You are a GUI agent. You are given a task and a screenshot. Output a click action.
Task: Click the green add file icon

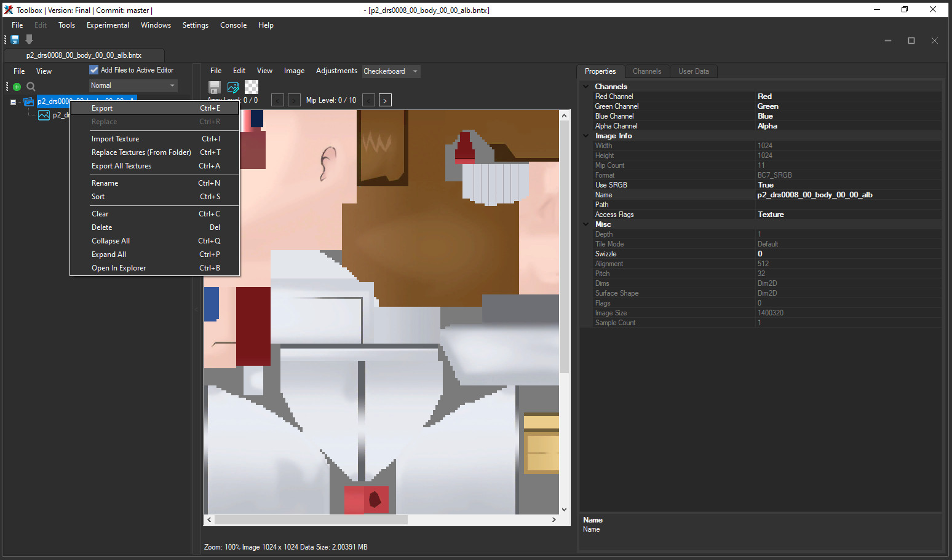tap(17, 87)
